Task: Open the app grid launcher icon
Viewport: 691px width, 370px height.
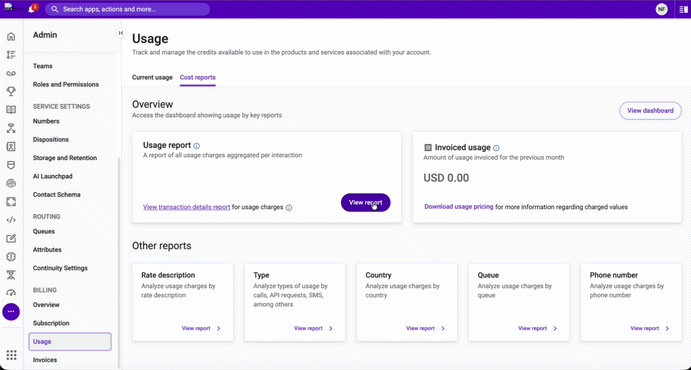Action: [x=11, y=355]
